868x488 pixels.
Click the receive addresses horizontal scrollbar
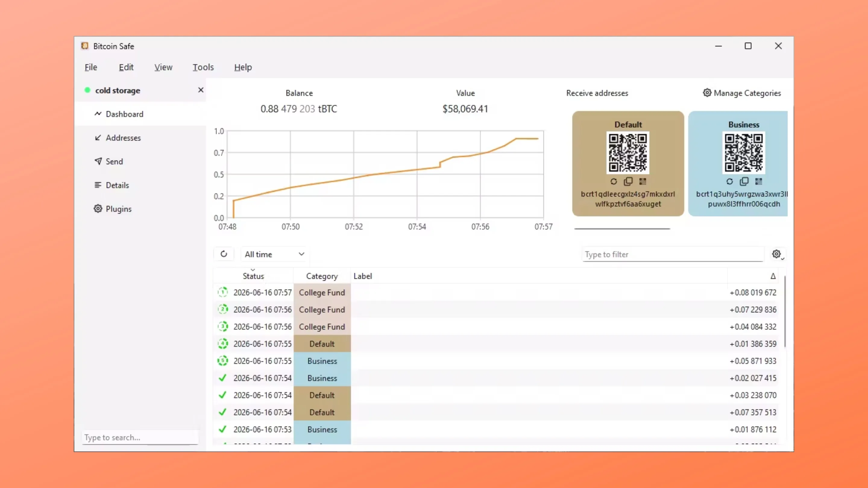click(622, 229)
